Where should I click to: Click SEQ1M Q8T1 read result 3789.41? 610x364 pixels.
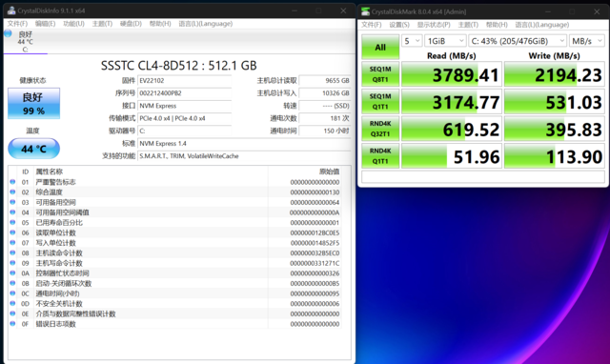point(451,74)
